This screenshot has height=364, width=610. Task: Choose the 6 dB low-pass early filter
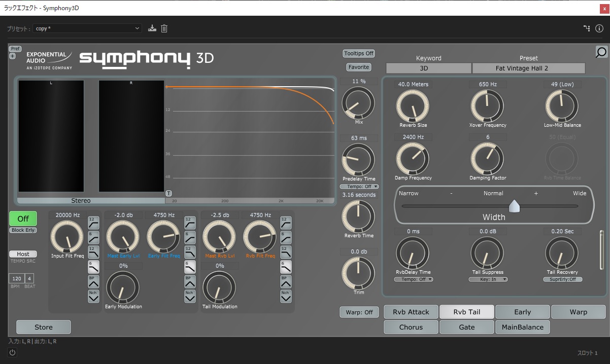pyautogui.click(x=190, y=266)
